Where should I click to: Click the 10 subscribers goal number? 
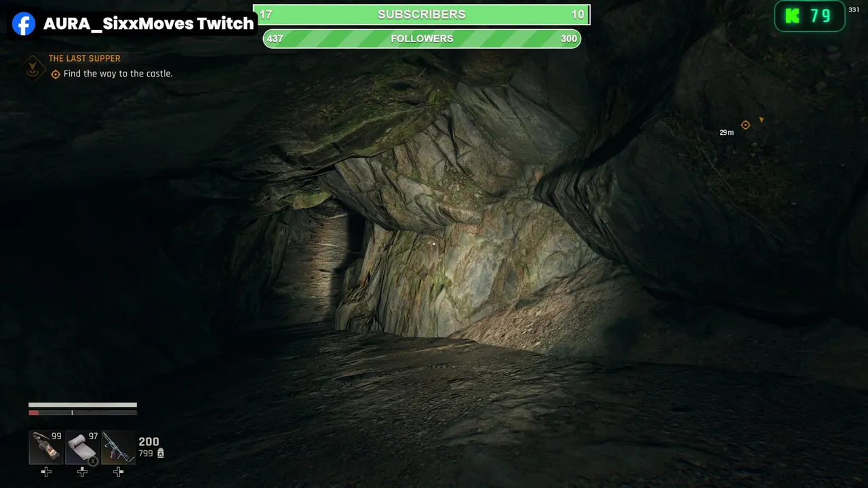[578, 15]
